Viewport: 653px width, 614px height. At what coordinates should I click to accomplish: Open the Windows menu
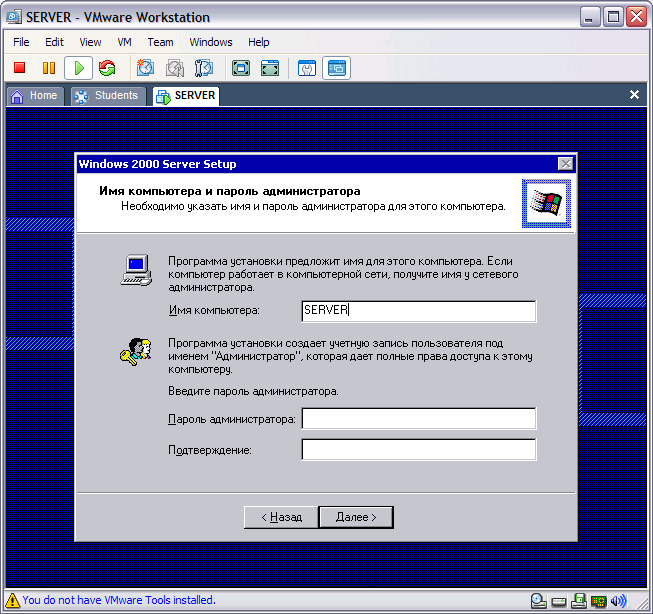[211, 42]
